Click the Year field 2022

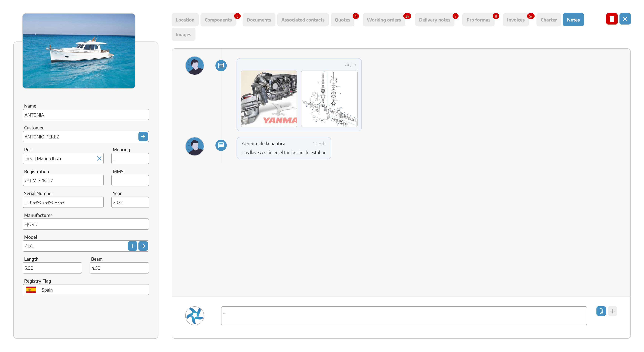coord(130,202)
